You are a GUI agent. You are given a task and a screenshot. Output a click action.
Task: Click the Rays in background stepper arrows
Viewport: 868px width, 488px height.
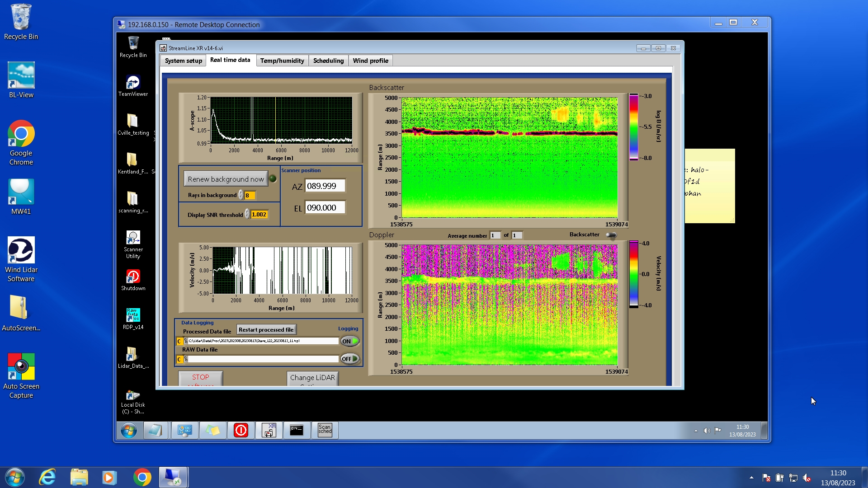coord(241,195)
